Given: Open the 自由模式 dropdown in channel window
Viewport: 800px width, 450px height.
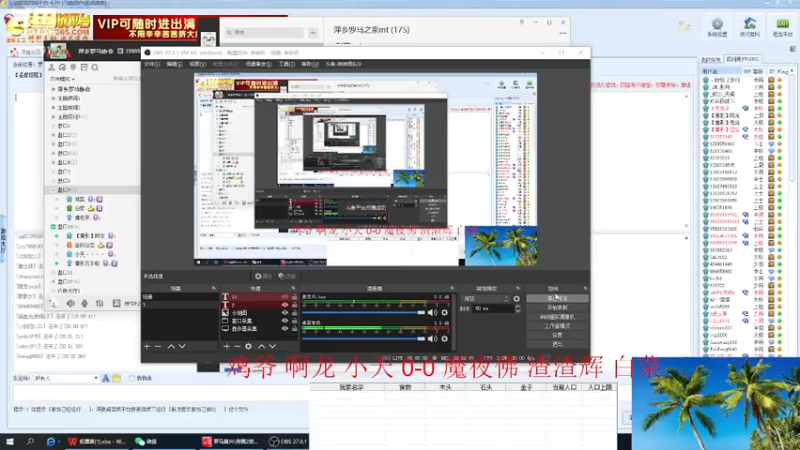Looking at the screenshot, I should point(62,79).
